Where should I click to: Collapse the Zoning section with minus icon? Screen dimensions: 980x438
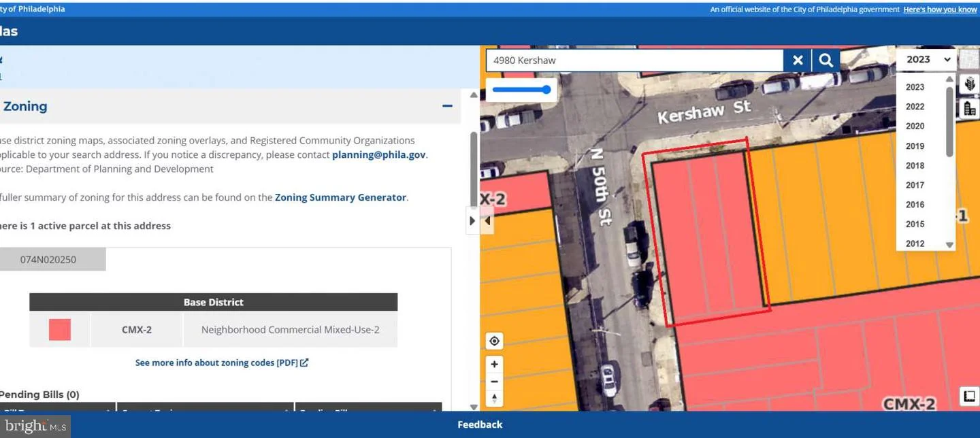point(447,106)
